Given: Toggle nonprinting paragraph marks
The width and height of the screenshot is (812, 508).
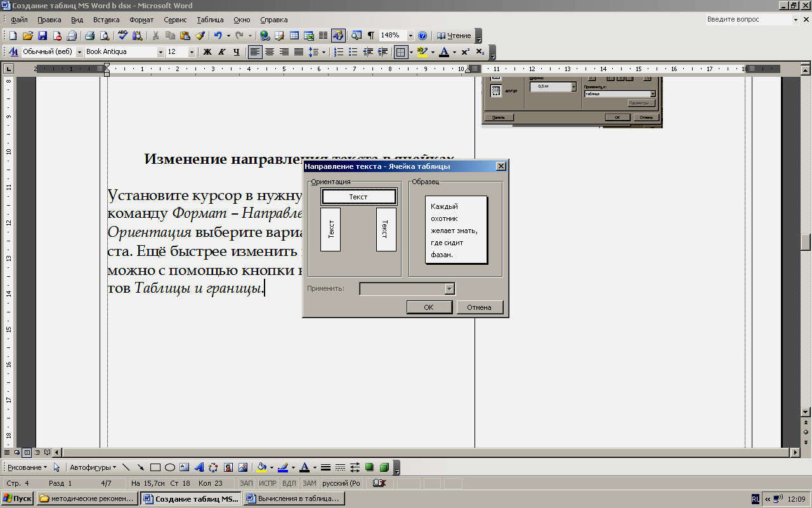Looking at the screenshot, I should (x=371, y=36).
